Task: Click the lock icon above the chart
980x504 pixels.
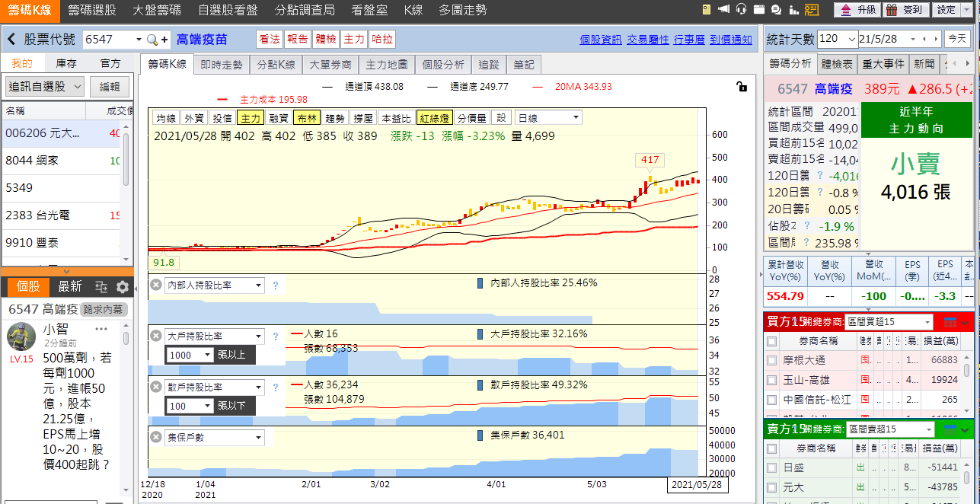Action: 742,87
